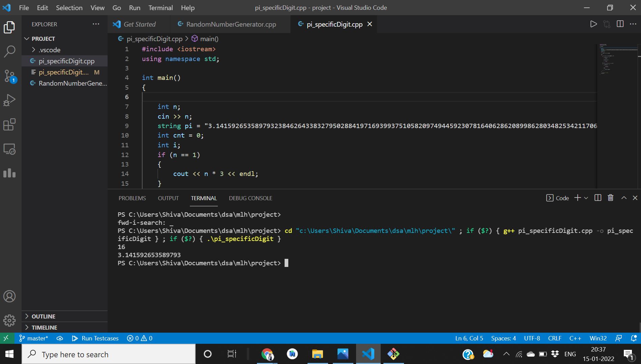This screenshot has height=364, width=641.
Task: Click the Run Code play button
Action: [x=593, y=24]
